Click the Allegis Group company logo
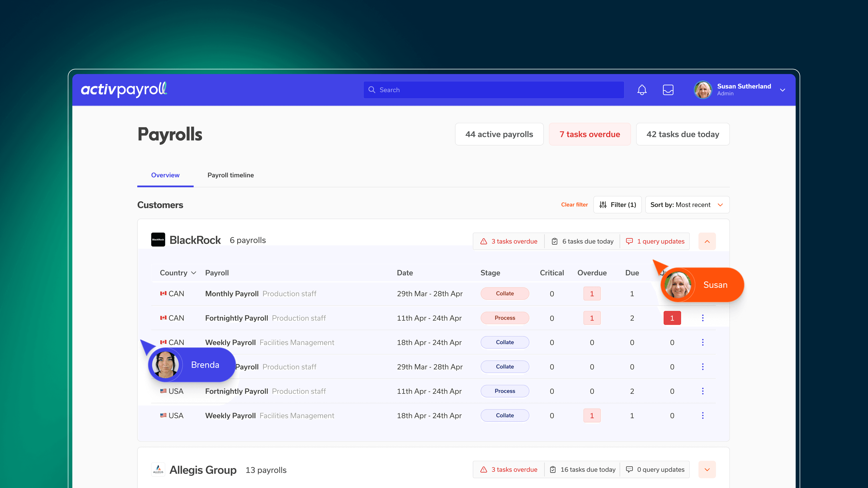868x488 pixels. [158, 469]
